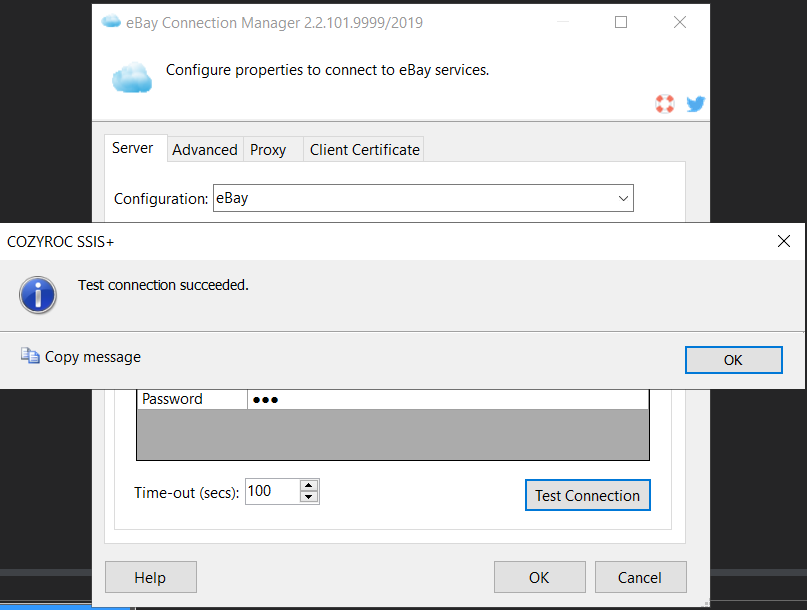Click the Copy message icon
This screenshot has height=610, width=807.
30,356
